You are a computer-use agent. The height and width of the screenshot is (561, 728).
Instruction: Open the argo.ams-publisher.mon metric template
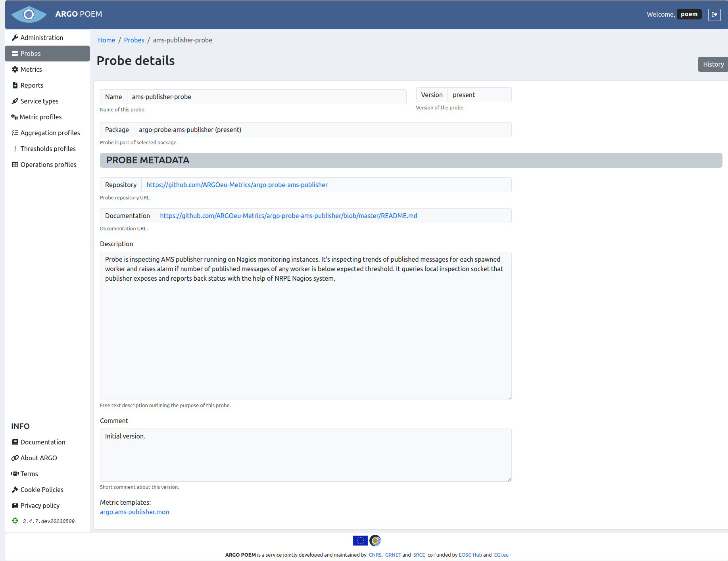click(x=134, y=512)
